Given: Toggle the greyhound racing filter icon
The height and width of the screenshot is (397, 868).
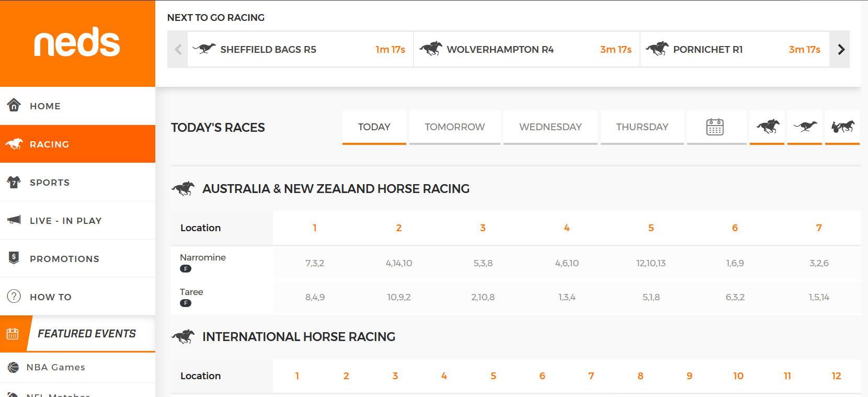Looking at the screenshot, I should click(x=805, y=127).
